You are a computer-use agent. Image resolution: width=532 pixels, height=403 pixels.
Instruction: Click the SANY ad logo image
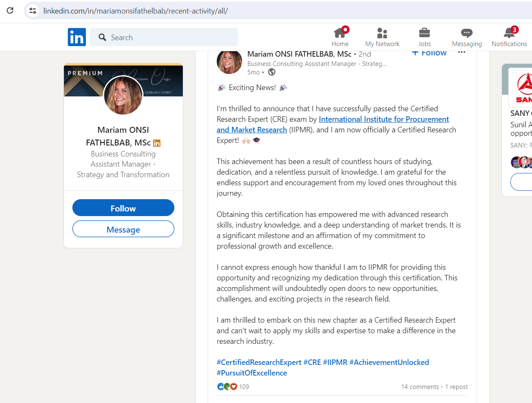point(521,87)
